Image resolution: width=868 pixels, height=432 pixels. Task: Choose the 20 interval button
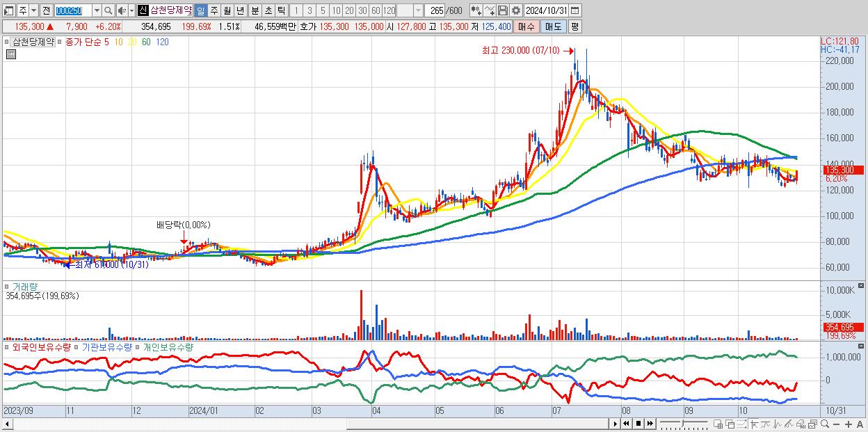point(349,10)
